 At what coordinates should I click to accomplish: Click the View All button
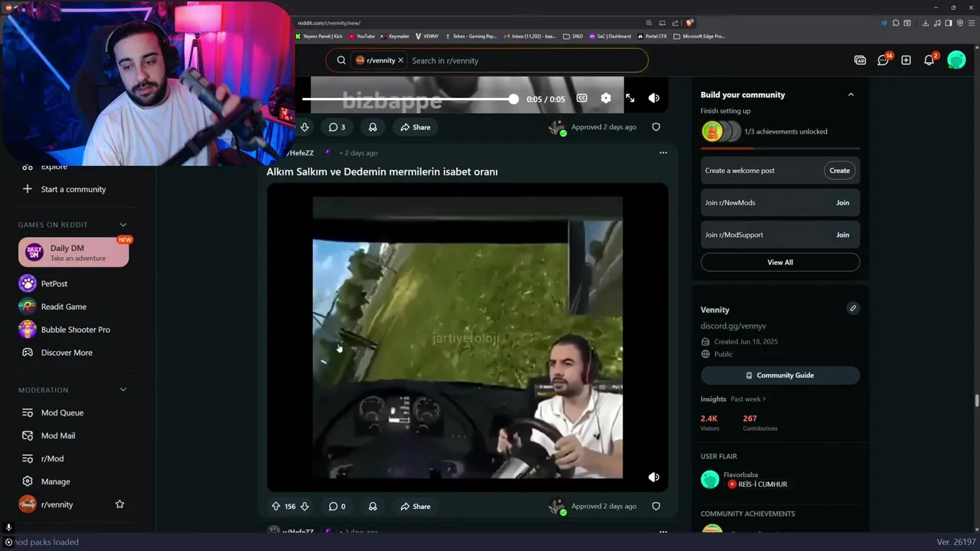coord(780,262)
